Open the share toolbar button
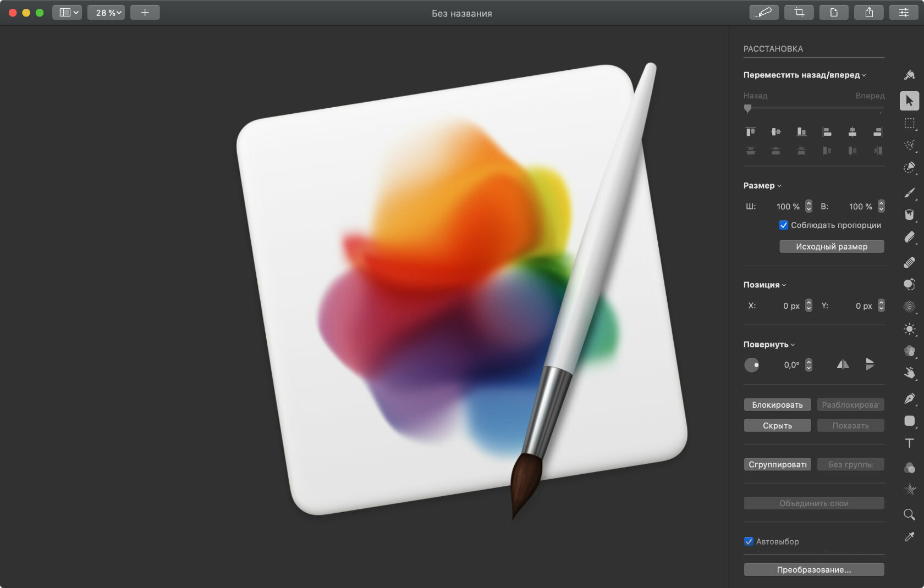Viewport: 924px width, 588px height. pos(868,12)
